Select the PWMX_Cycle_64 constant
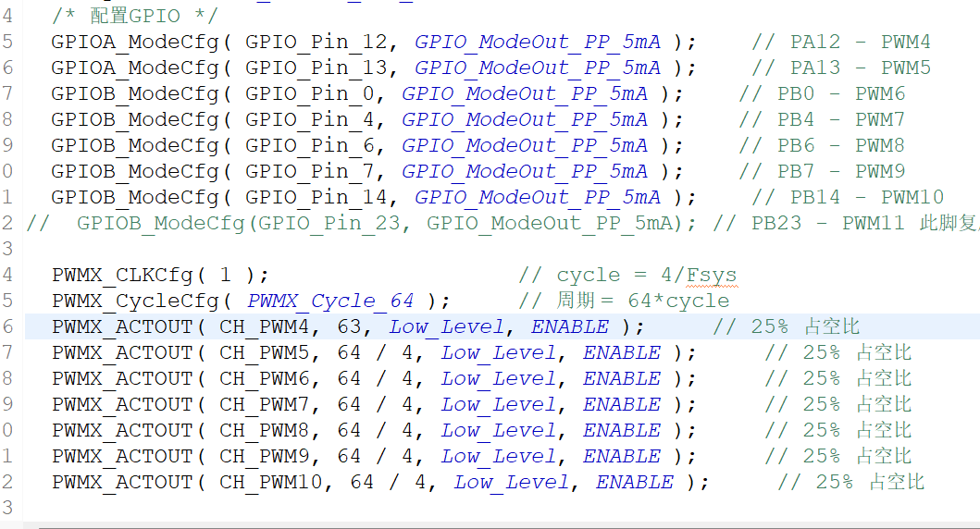Viewport: 980px width, 529px height. pyautogui.click(x=330, y=301)
